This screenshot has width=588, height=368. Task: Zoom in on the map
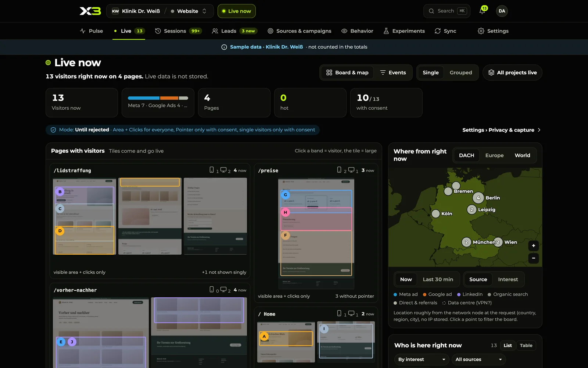coord(534,245)
